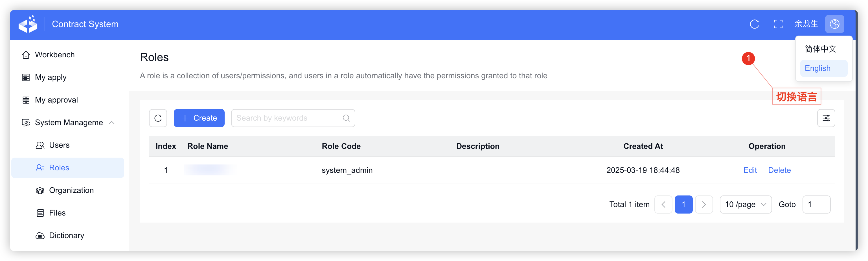Select 简体中文 language option
The width and height of the screenshot is (868, 261).
point(820,49)
